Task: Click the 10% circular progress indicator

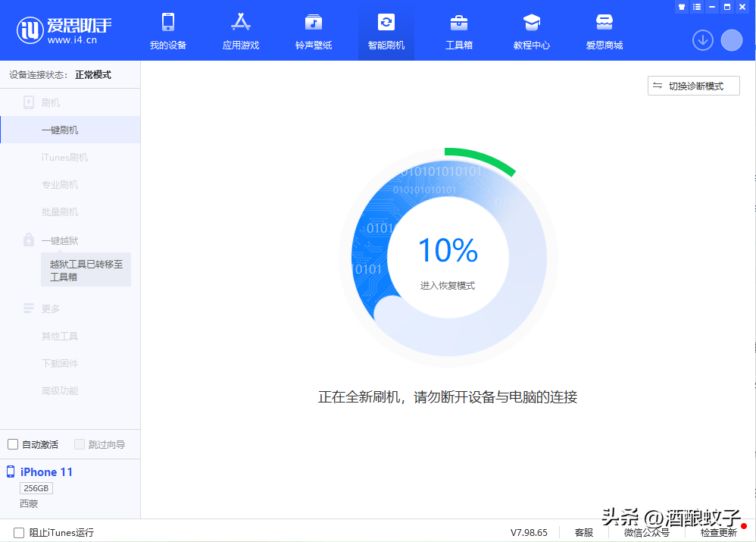Action: click(448, 257)
